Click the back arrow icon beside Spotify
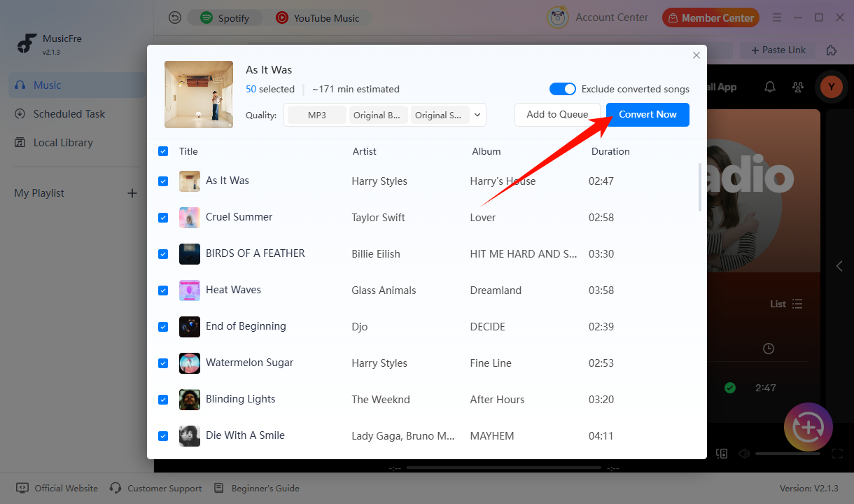Screen dimensions: 854x504 175,17
